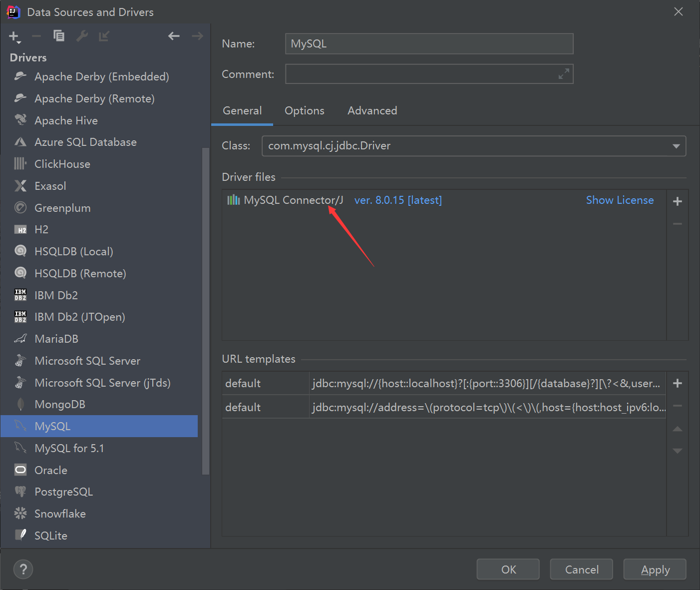700x590 pixels.
Task: Select the SQLite driver
Action: 99,536
